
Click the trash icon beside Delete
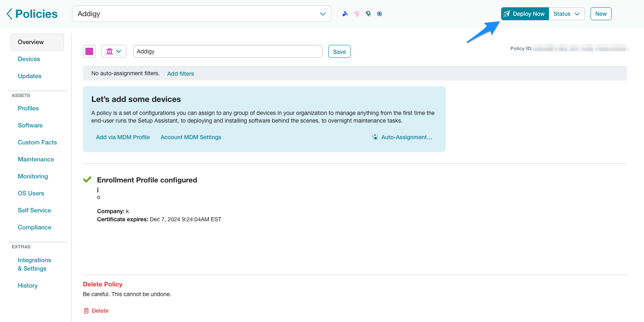click(x=86, y=311)
